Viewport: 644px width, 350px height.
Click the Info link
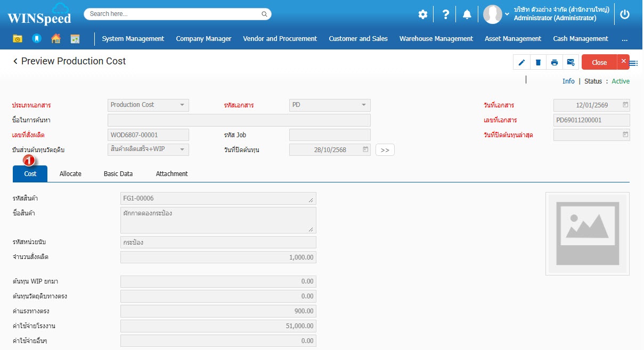(x=568, y=81)
